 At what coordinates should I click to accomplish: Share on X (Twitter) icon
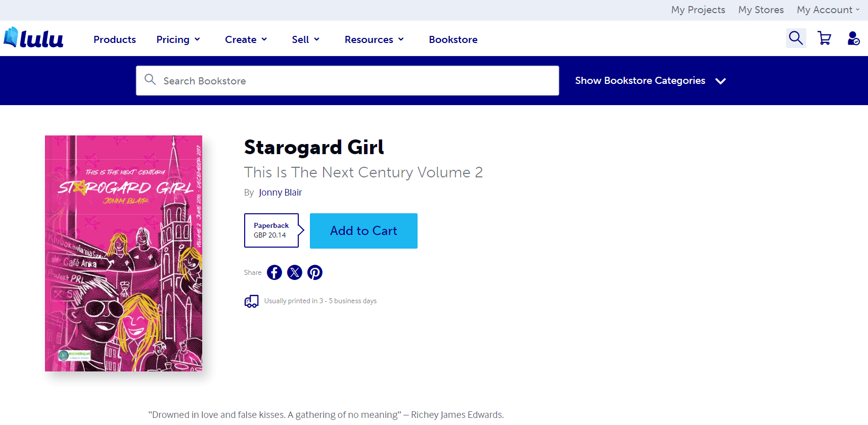(x=295, y=272)
